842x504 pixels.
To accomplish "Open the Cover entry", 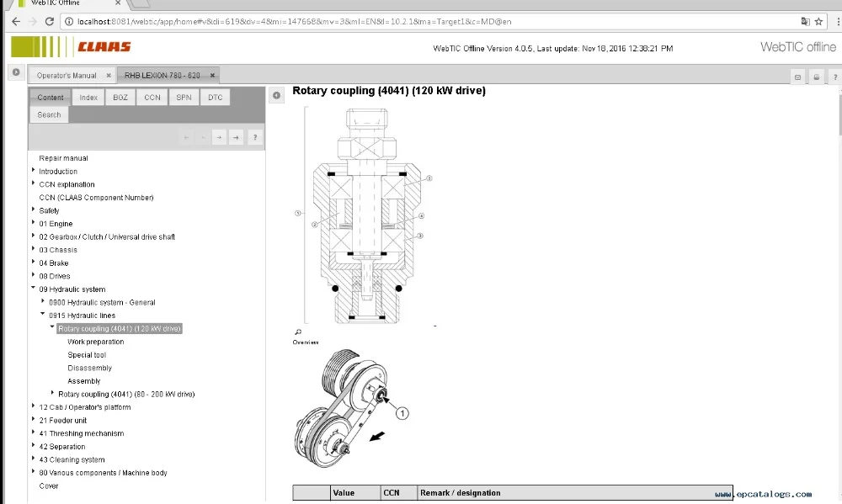I will pos(48,486).
